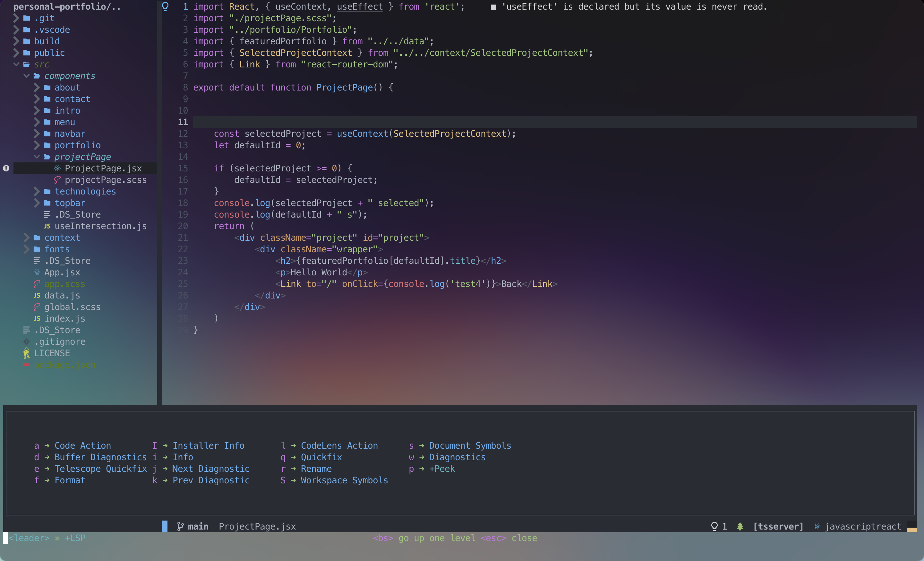The height and width of the screenshot is (561, 924).
Task: Open App.jsx in the file tree
Action: point(62,272)
